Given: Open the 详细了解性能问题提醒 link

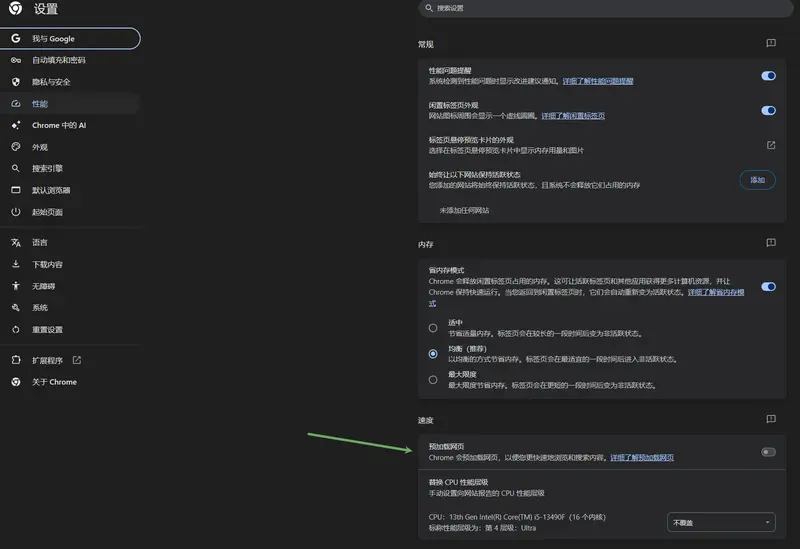Looking at the screenshot, I should (x=597, y=81).
